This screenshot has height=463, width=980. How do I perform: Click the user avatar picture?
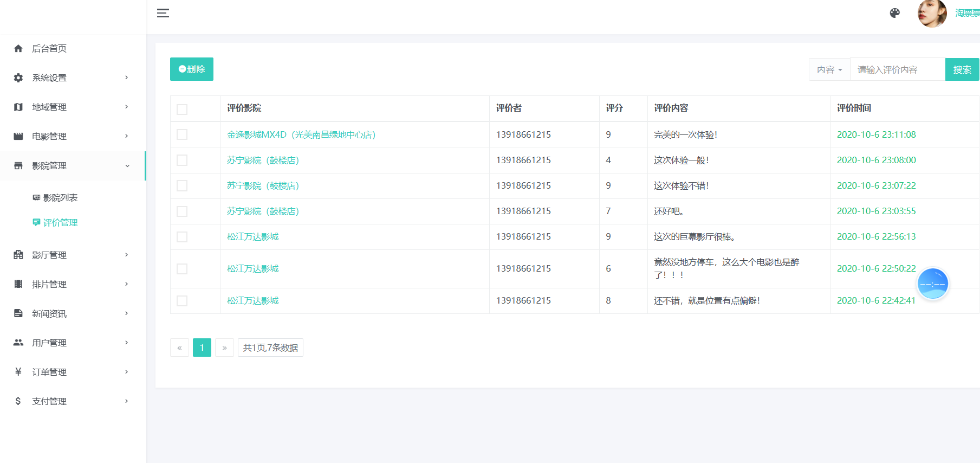coord(932,13)
